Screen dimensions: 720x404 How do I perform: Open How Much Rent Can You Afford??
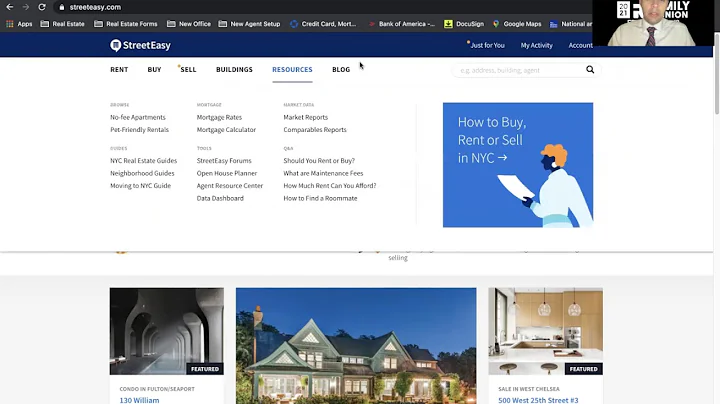pyautogui.click(x=329, y=185)
